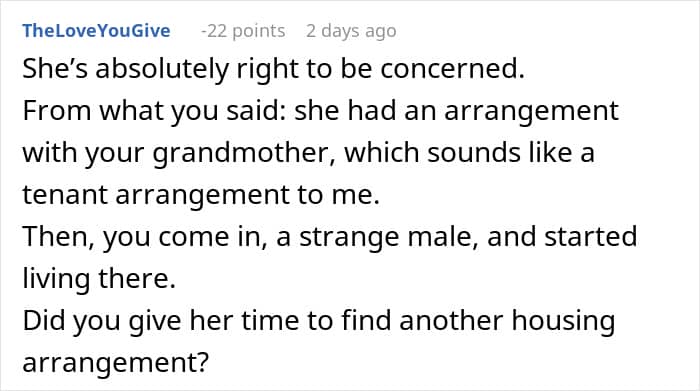Image resolution: width=700 pixels, height=391 pixels.
Task: Click the words 'From what you said:'
Action: (154, 111)
